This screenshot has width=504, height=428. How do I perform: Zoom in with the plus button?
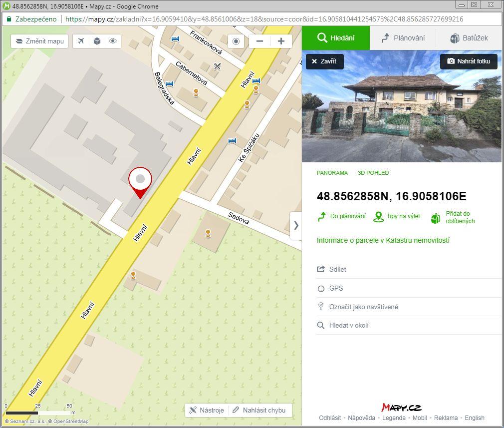[x=281, y=41]
